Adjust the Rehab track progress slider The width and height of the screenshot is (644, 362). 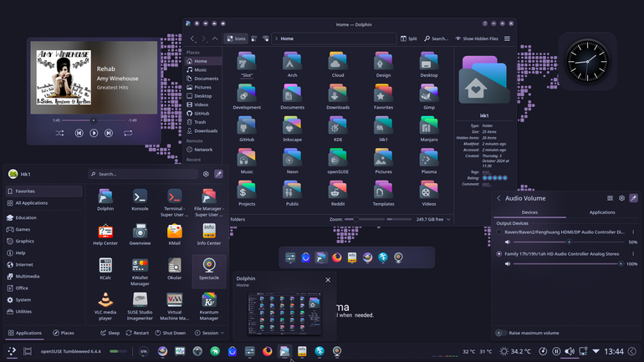click(94, 120)
